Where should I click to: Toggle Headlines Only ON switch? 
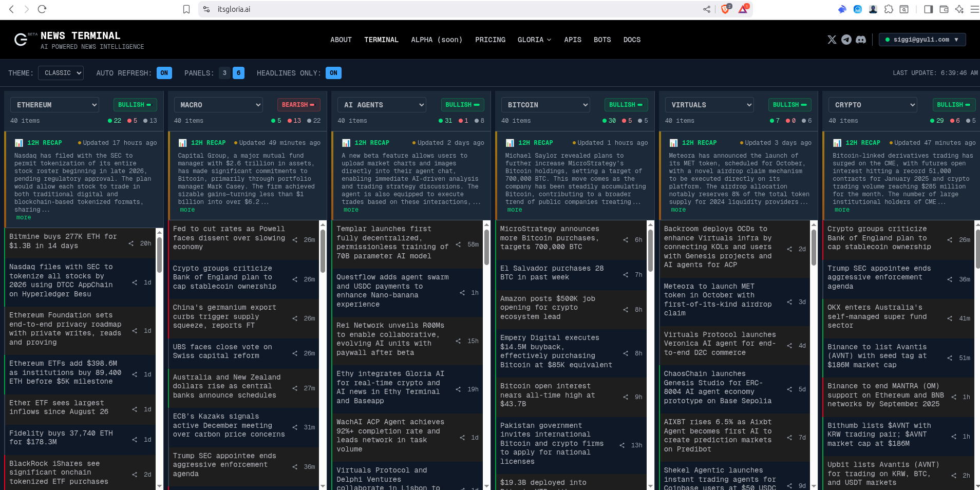tap(333, 73)
